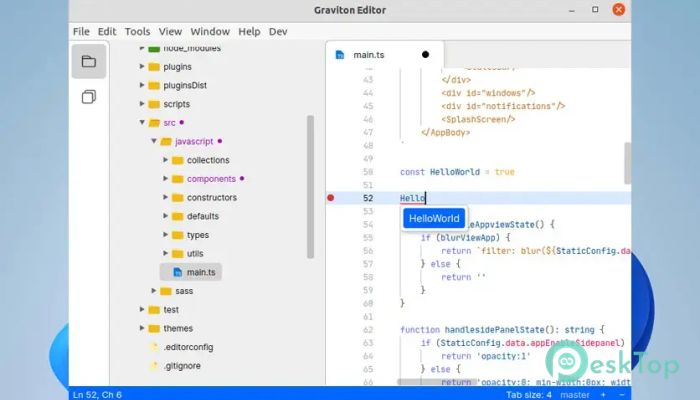Screen dimensions: 700x400
Task: Open the Tools menu
Action: [x=138, y=31]
